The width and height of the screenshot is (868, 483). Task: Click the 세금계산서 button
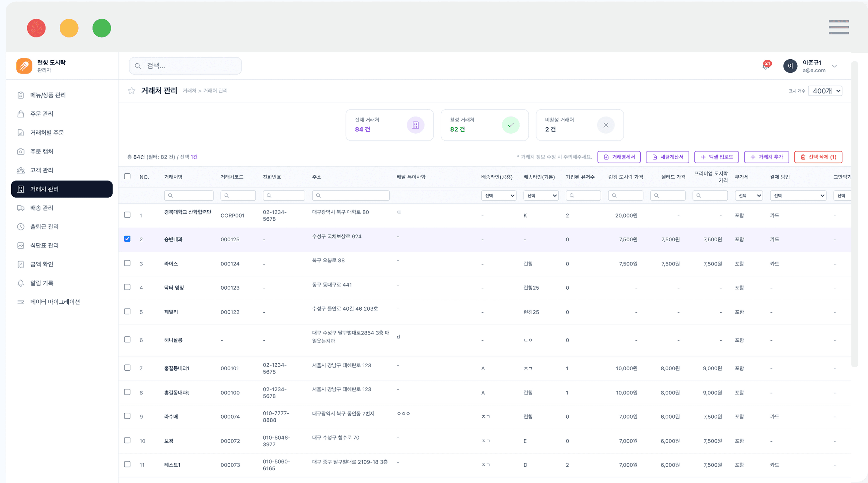pos(668,157)
